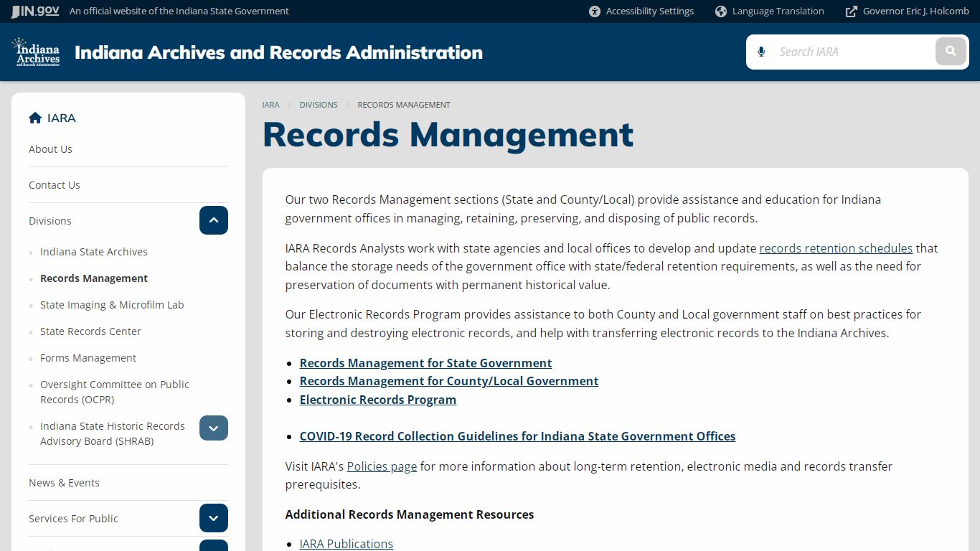Open Oversight Committee on Public Records

coord(115,392)
